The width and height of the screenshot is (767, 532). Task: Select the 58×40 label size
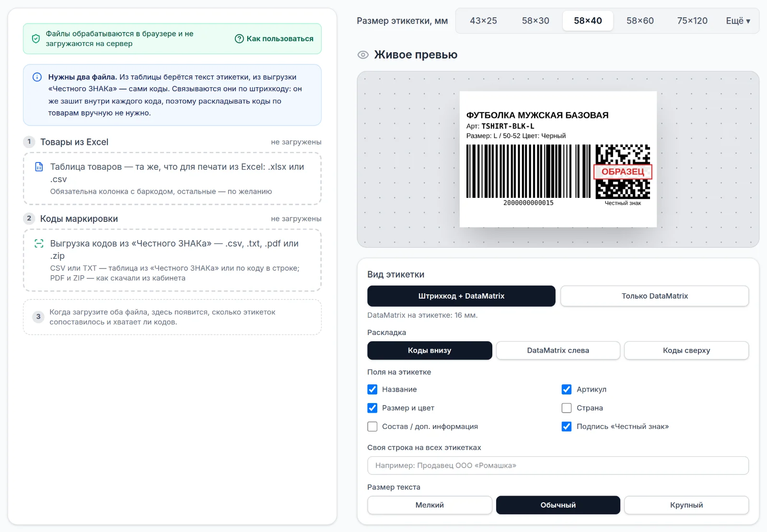(x=588, y=21)
